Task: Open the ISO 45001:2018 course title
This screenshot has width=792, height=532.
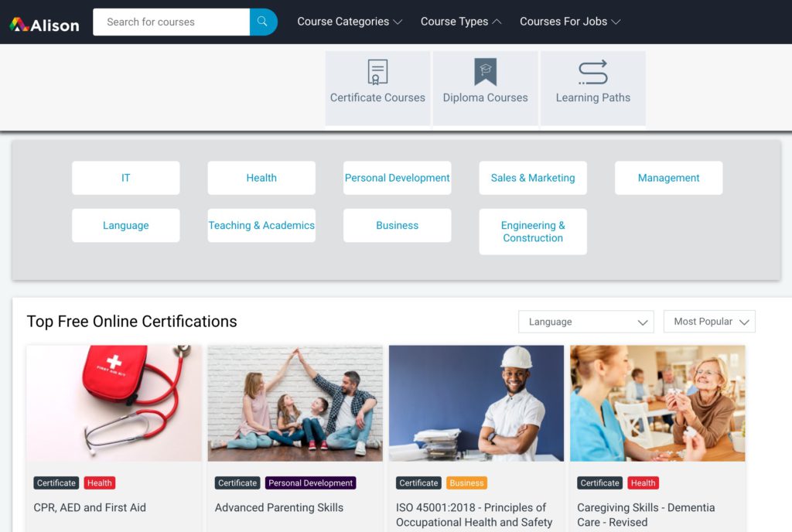Action: (x=474, y=515)
